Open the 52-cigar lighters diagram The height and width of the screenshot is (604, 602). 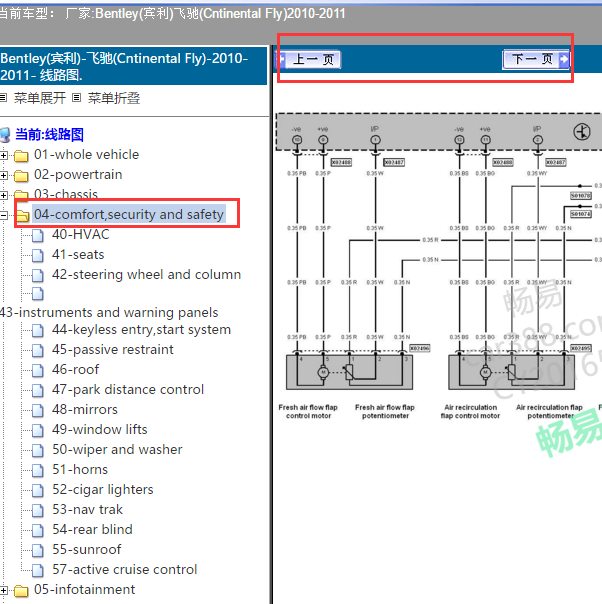pos(102,490)
